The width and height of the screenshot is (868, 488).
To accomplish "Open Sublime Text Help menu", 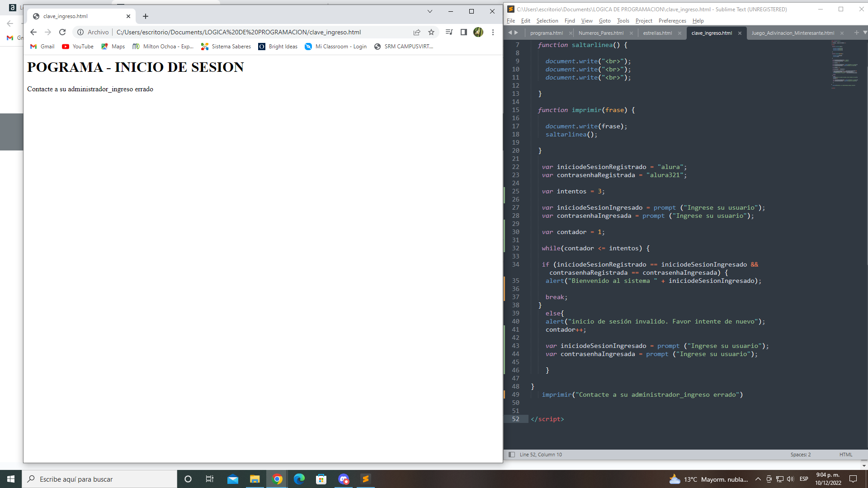I will coord(698,21).
